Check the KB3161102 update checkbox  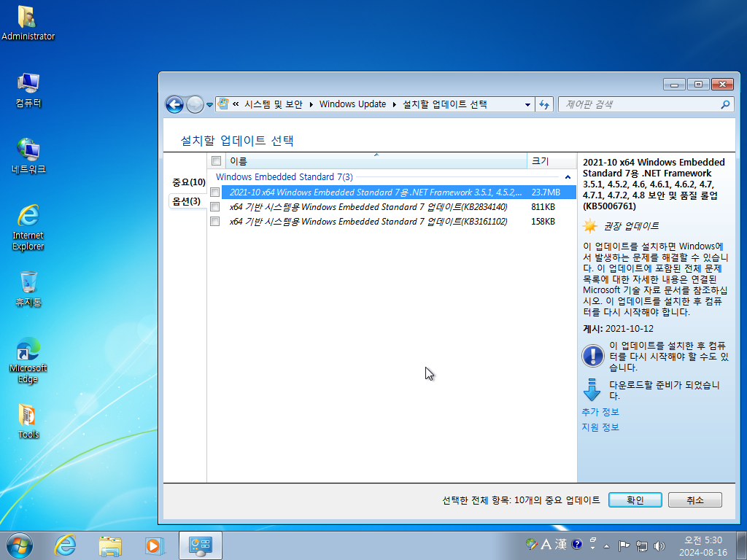pyautogui.click(x=215, y=222)
